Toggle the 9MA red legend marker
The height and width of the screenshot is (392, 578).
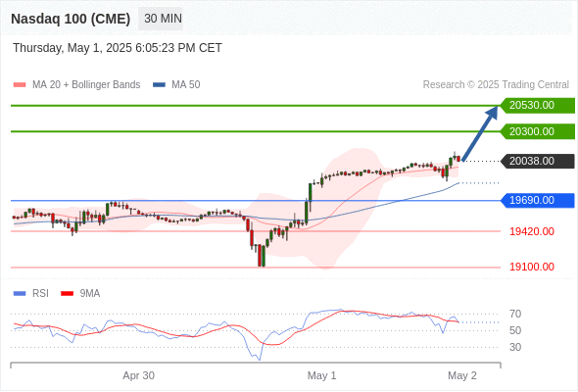pos(67,294)
